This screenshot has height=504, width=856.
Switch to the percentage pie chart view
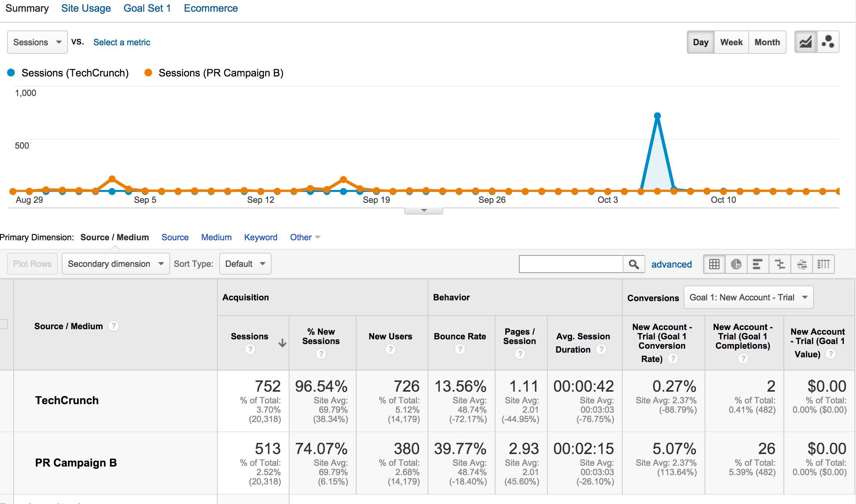(x=736, y=264)
